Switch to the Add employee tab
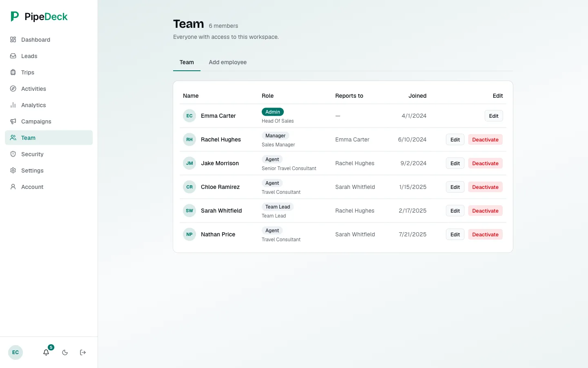The height and width of the screenshot is (368, 588). click(228, 62)
